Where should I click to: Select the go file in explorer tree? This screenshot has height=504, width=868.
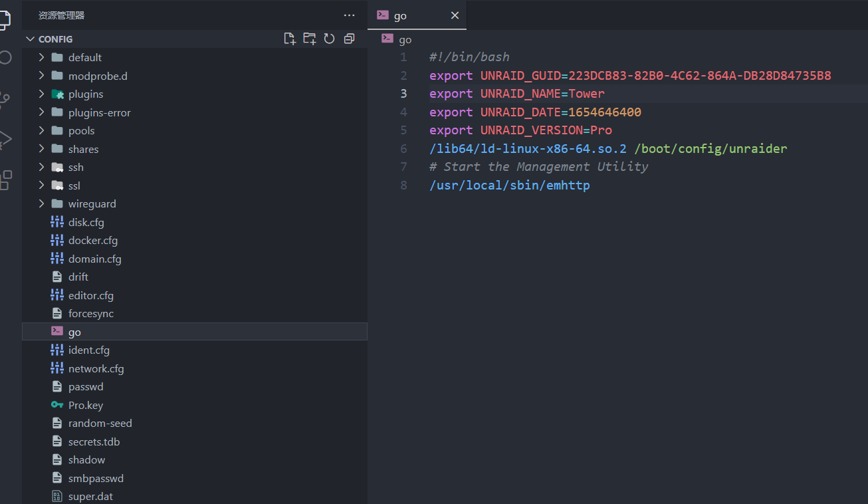(194, 332)
